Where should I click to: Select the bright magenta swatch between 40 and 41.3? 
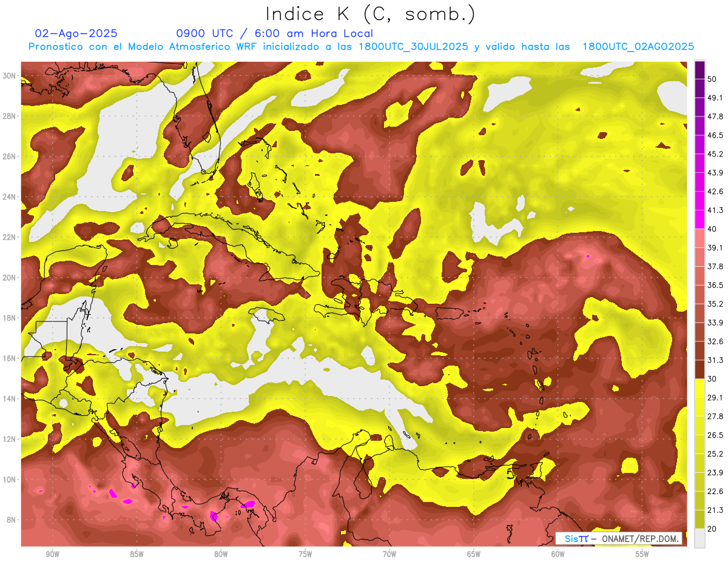tap(699, 219)
